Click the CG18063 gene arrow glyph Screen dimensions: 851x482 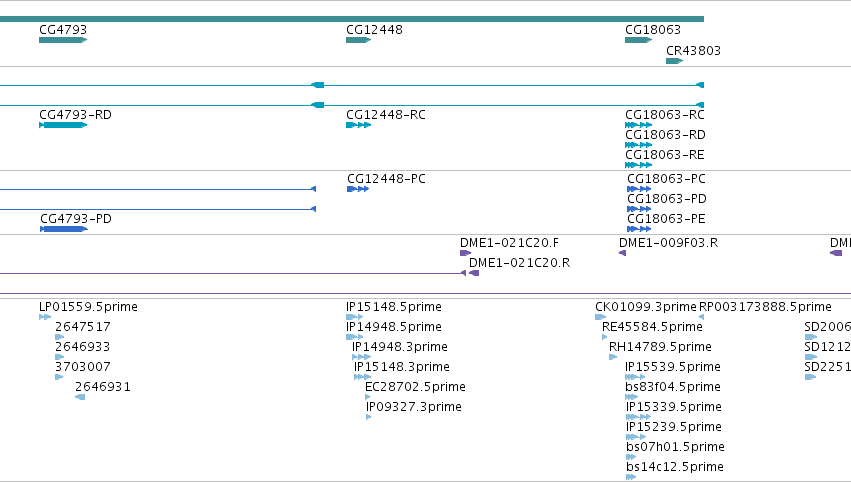(x=638, y=40)
